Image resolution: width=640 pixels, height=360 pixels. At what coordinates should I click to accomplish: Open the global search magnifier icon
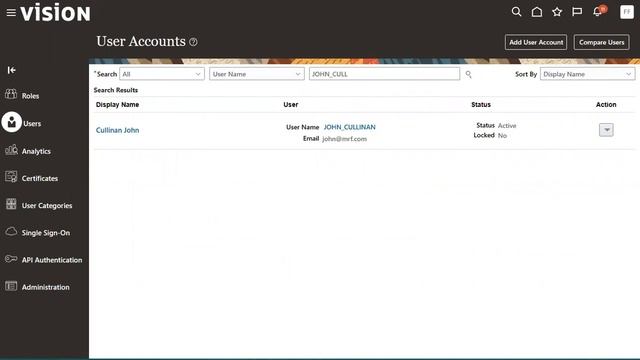click(516, 12)
